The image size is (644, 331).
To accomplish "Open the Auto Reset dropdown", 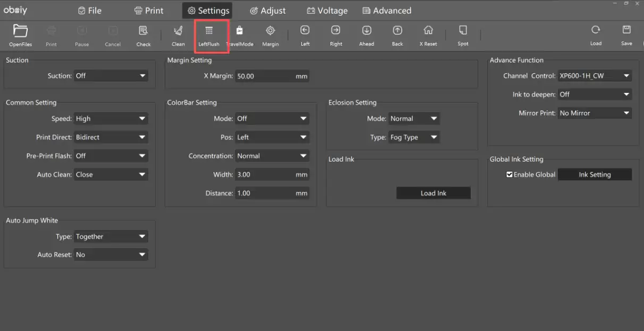I will tap(111, 254).
